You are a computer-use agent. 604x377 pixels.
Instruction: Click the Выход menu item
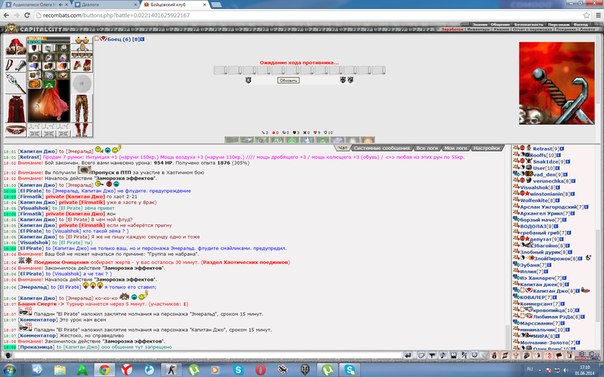click(x=581, y=24)
